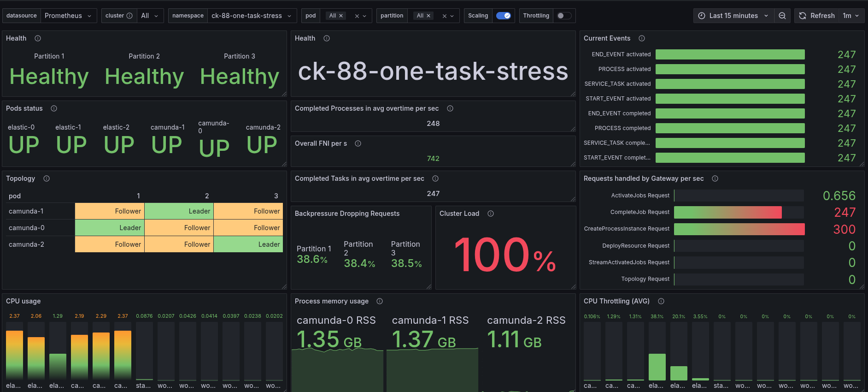Click the zoom out time range icon

click(x=782, y=16)
